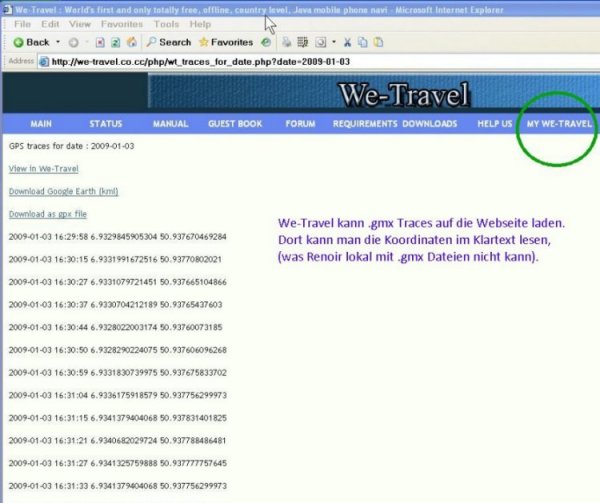This screenshot has width=600, height=503.
Task: Go to the Home page icon
Action: coord(132,42)
